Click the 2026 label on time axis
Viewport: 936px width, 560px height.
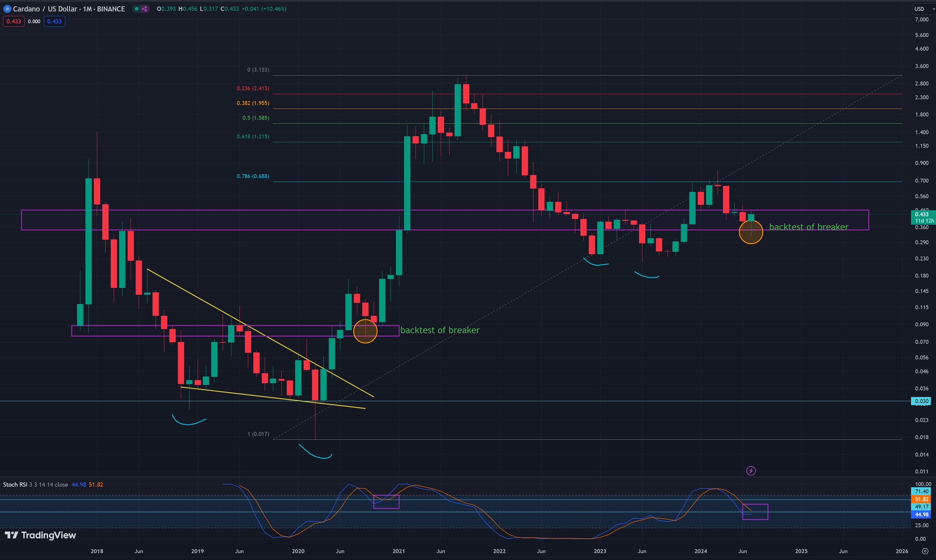[902, 551]
